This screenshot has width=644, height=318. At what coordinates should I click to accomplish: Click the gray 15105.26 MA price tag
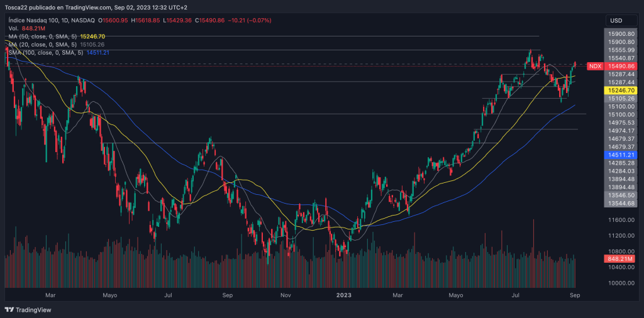coord(620,99)
